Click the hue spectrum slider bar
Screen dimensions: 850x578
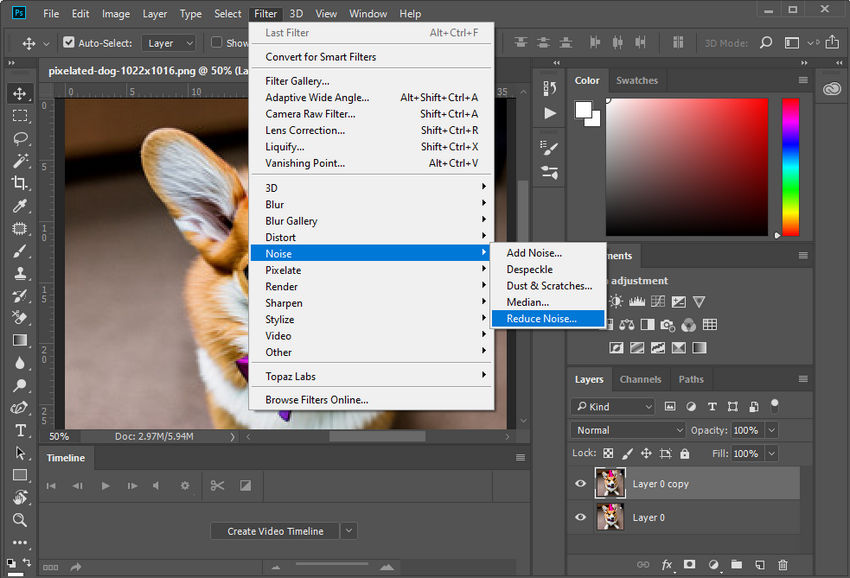tap(790, 167)
